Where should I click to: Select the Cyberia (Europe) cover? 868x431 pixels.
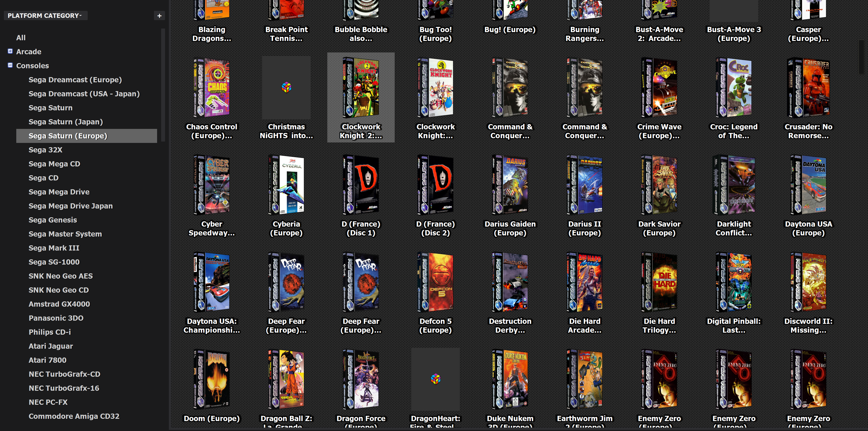pos(286,185)
